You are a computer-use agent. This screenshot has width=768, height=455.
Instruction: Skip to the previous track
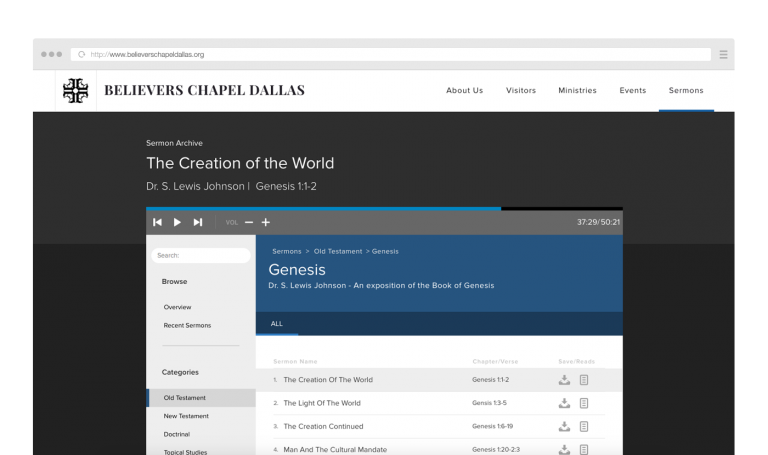(x=157, y=222)
